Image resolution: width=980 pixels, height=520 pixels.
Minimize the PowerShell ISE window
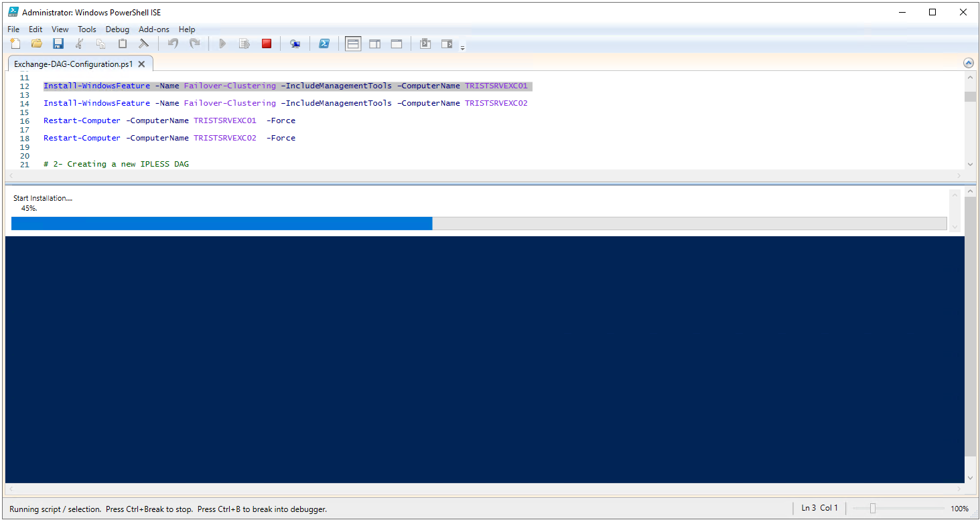tap(902, 12)
